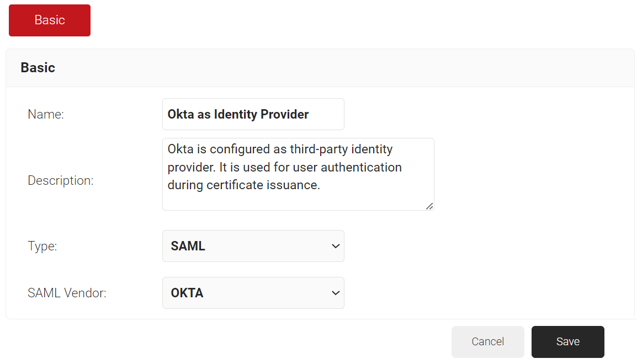This screenshot has width=637, height=364.
Task: Click the "Description:" field label
Action: point(61,181)
